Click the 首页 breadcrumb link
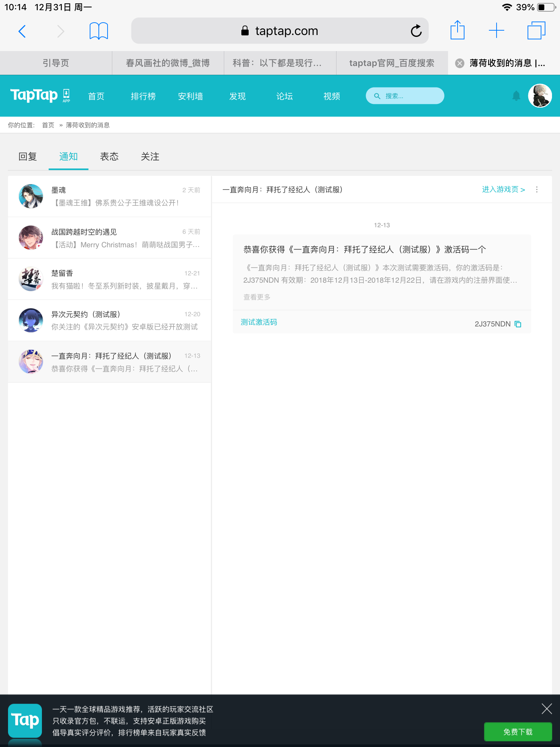This screenshot has height=747, width=560. click(x=48, y=125)
